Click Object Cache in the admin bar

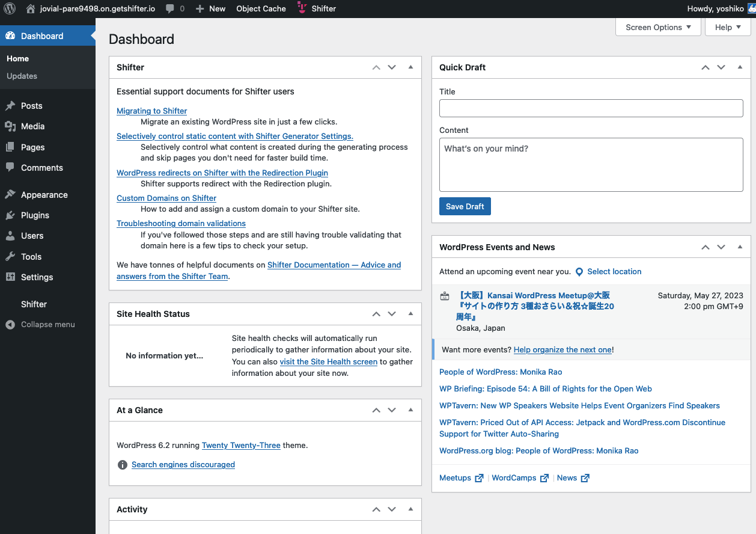coord(261,9)
